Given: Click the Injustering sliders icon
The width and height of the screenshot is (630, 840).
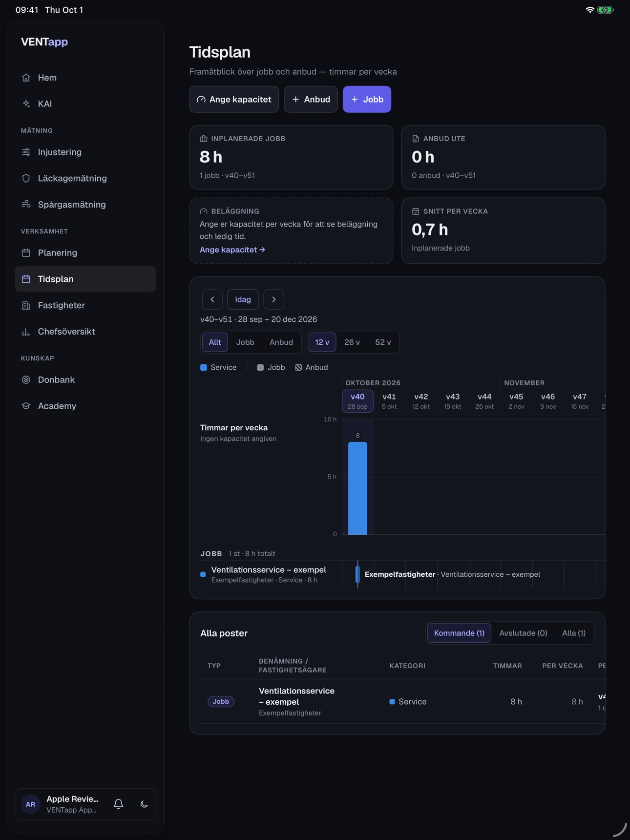Looking at the screenshot, I should [26, 152].
